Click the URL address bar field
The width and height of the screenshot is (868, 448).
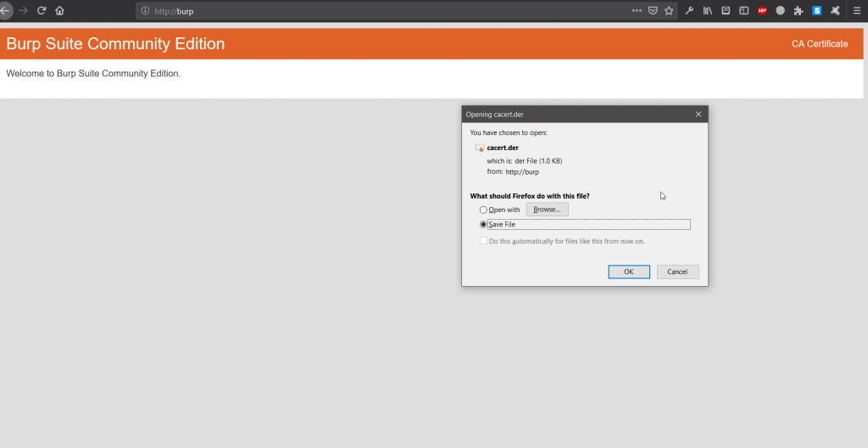tap(381, 11)
